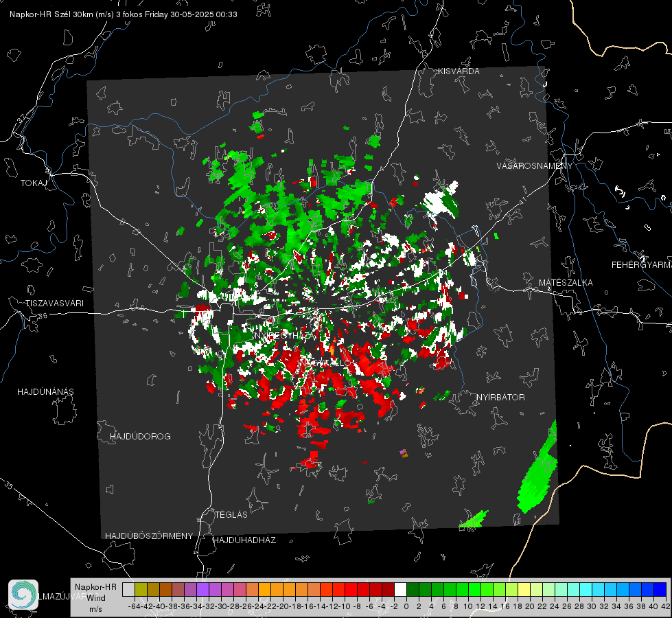Select the NYÍRBÁTOR city label

(500, 398)
